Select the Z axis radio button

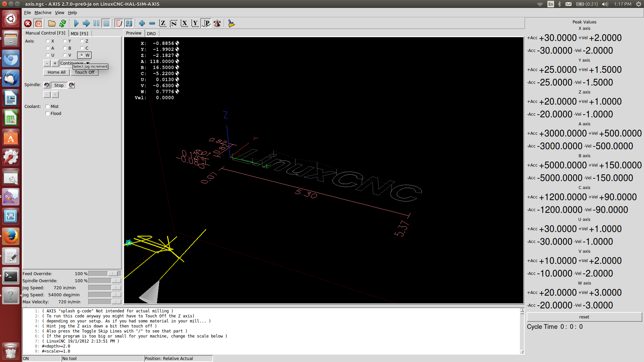click(82, 41)
